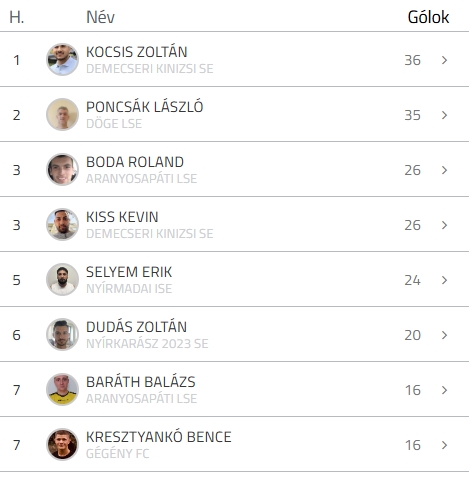This screenshot has height=492, width=469.
Task: Expand the chevron next to 36 goals
Action: [444, 60]
